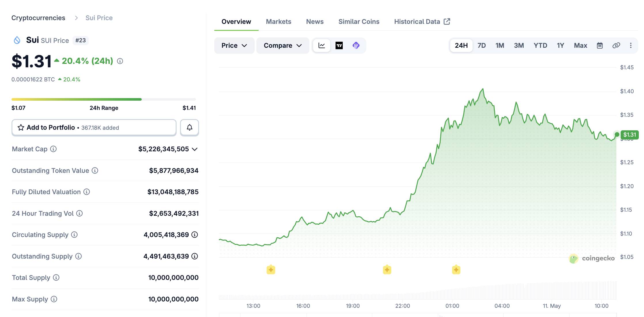
Task: Copy chart link via link icon
Action: pos(616,45)
